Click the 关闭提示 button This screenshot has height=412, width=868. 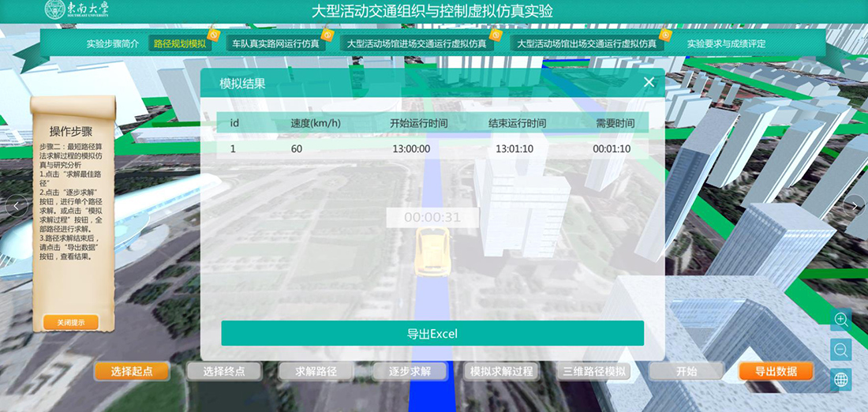[72, 322]
